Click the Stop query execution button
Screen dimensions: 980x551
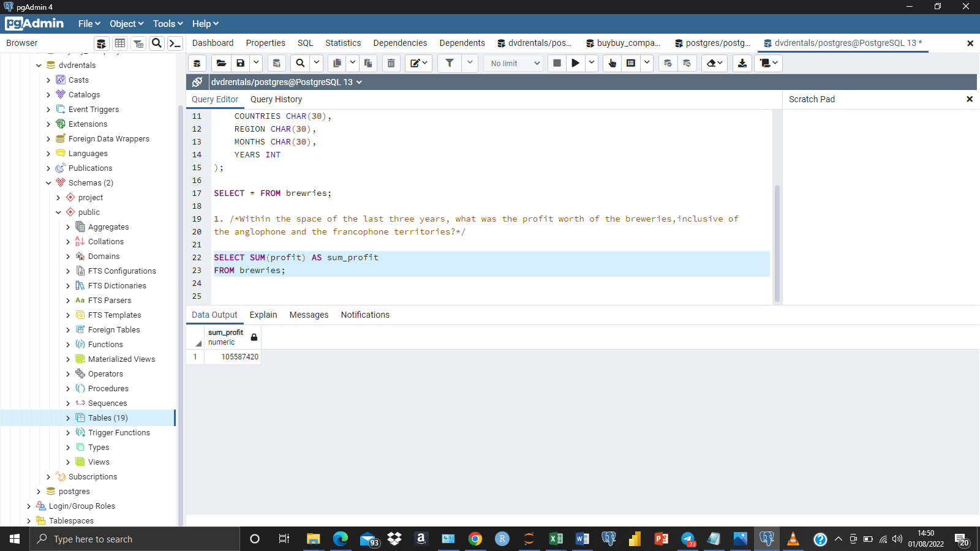click(x=556, y=63)
